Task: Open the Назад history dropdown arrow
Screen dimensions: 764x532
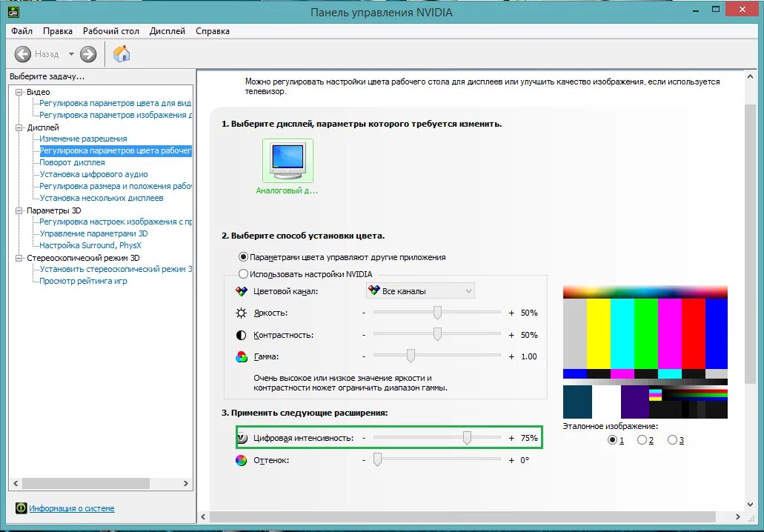Action: click(71, 54)
